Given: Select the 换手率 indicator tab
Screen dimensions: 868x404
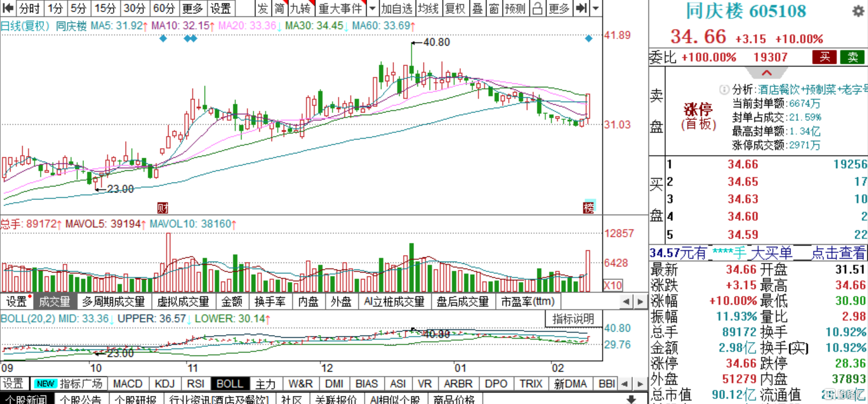Looking at the screenshot, I should point(270,301).
